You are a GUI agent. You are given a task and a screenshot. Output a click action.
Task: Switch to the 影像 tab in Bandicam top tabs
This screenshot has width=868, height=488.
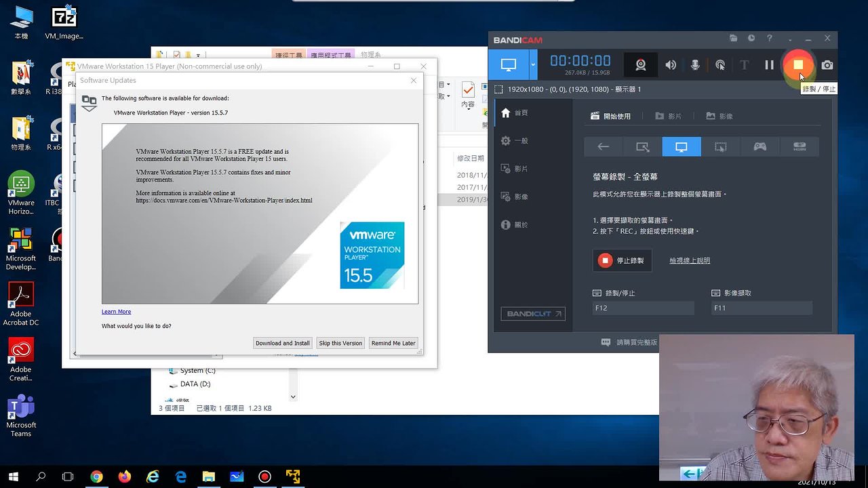(719, 116)
